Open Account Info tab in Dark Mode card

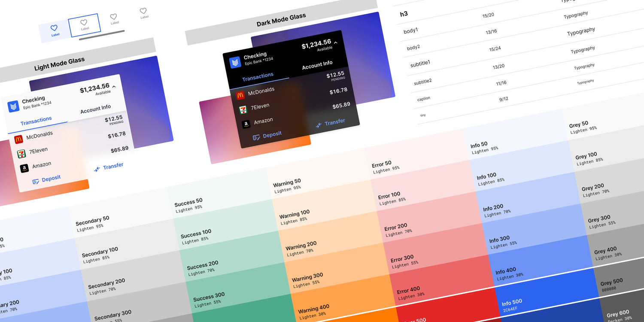[317, 65]
